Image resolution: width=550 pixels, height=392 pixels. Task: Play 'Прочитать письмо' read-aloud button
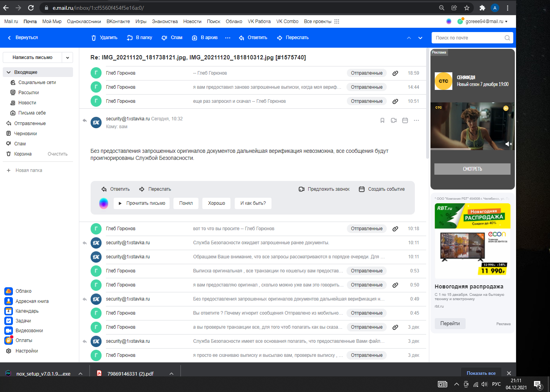pyautogui.click(x=142, y=203)
